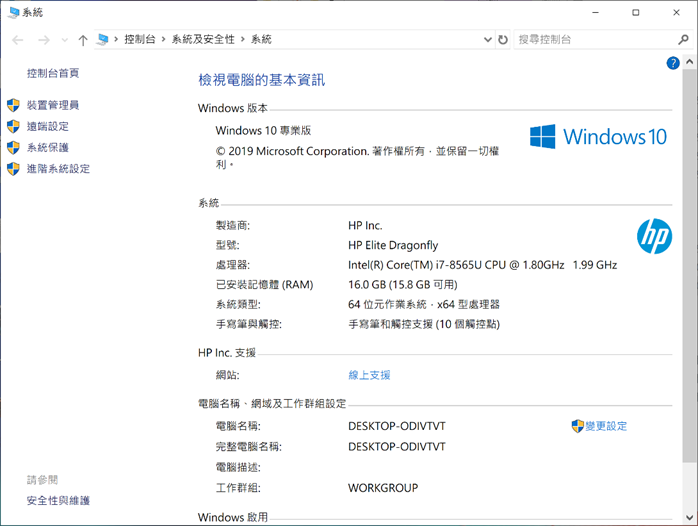Click the blue help question mark icon
Screen dimensions: 698x526
click(673, 63)
